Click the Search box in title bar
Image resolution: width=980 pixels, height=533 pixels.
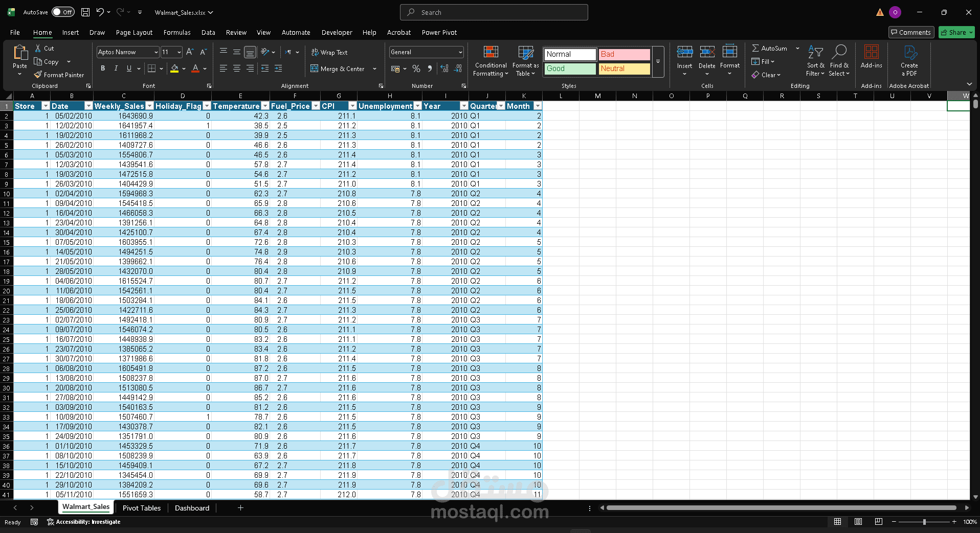coord(494,12)
